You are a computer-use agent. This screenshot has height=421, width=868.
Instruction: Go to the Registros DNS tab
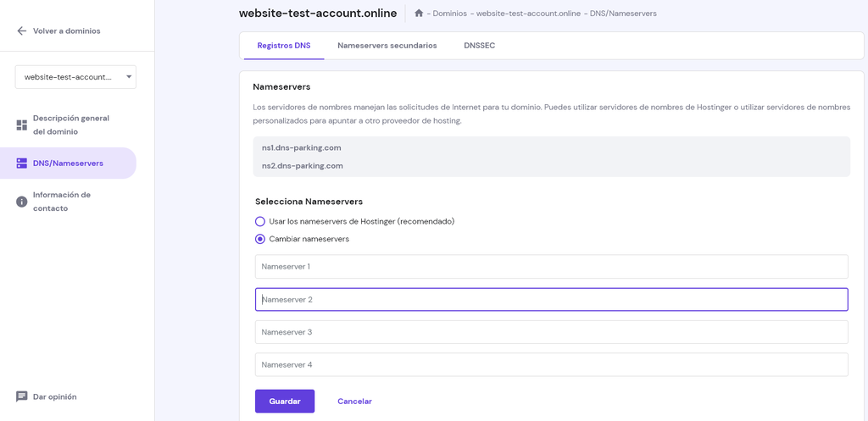click(284, 46)
